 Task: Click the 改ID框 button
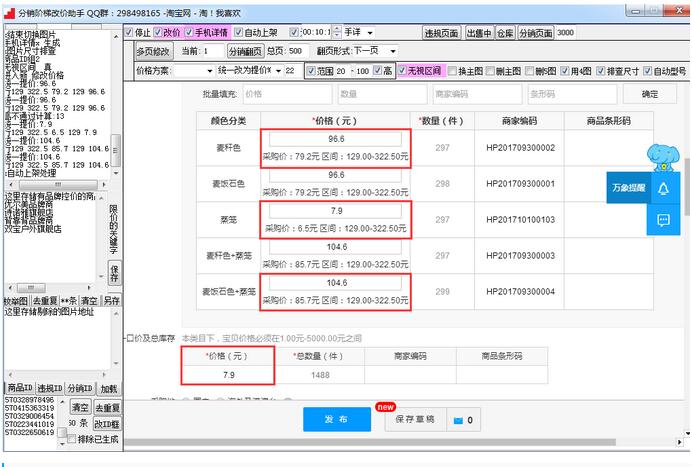pyautogui.click(x=106, y=424)
